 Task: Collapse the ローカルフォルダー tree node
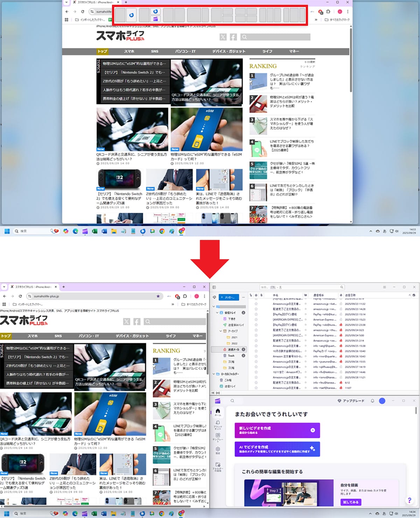tap(214, 374)
